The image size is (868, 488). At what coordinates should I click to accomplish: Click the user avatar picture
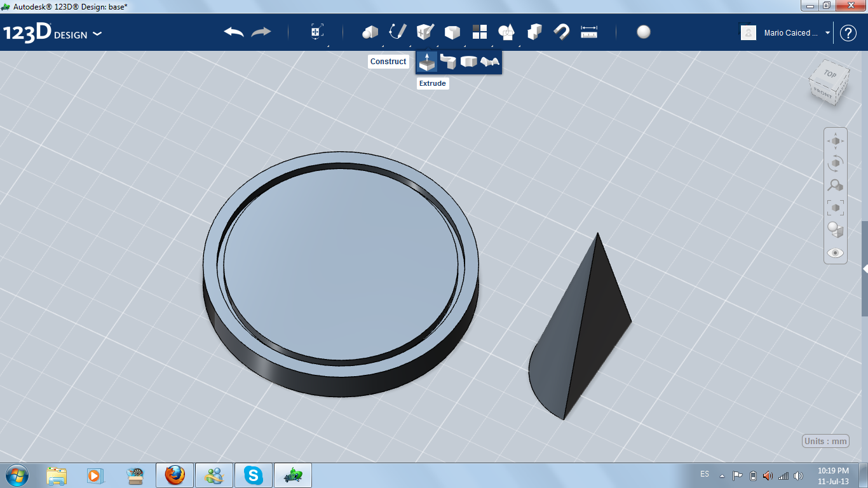point(749,33)
